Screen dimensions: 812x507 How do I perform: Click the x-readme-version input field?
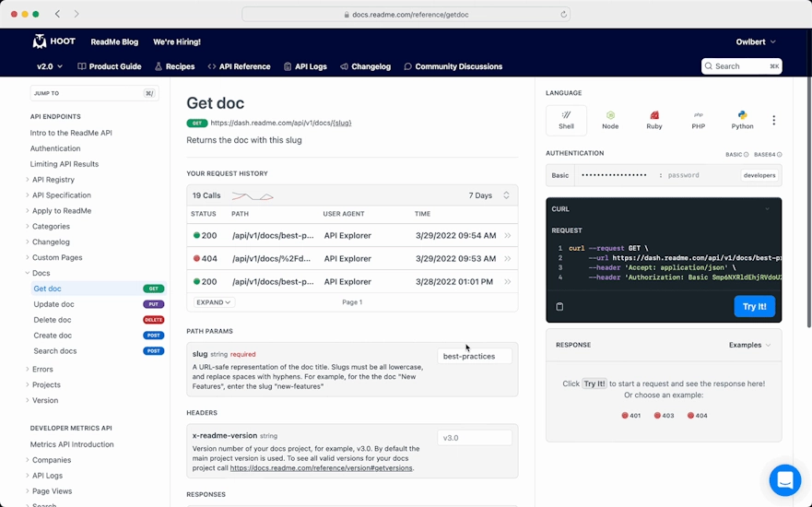tap(475, 438)
